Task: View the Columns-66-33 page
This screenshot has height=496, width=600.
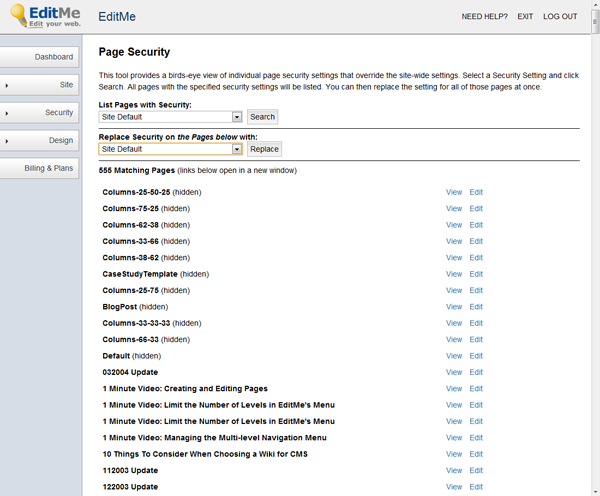Action: (454, 340)
